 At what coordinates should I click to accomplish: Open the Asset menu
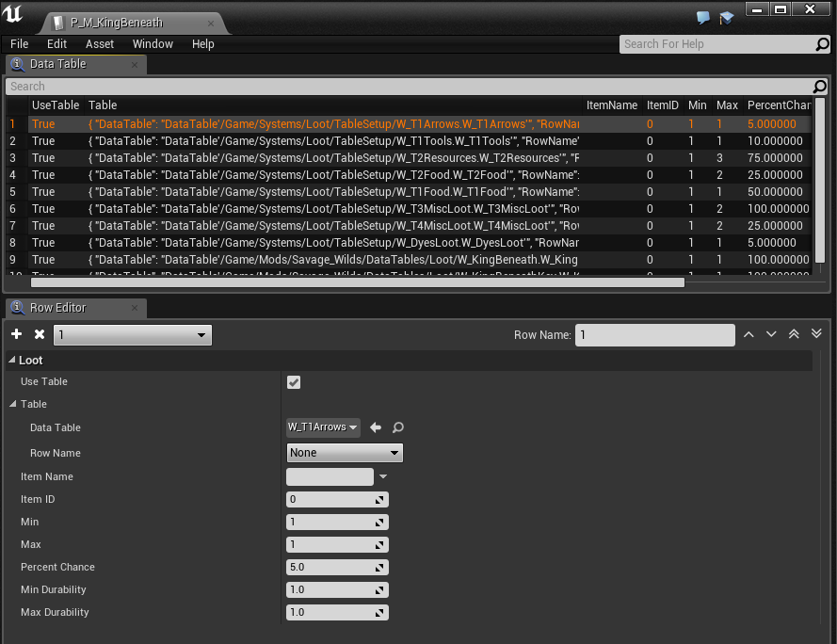[x=100, y=44]
